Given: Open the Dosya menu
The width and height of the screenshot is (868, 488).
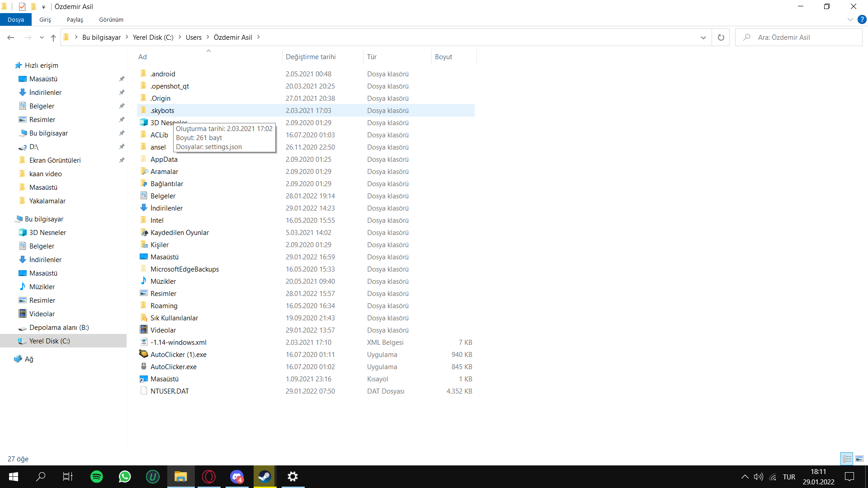Looking at the screenshot, I should pos(16,19).
